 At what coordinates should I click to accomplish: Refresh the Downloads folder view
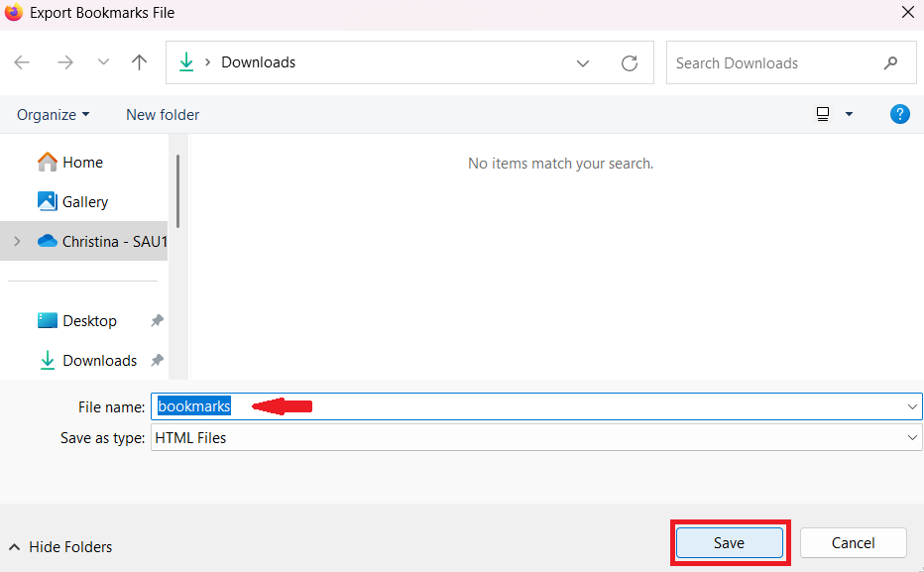tap(630, 63)
